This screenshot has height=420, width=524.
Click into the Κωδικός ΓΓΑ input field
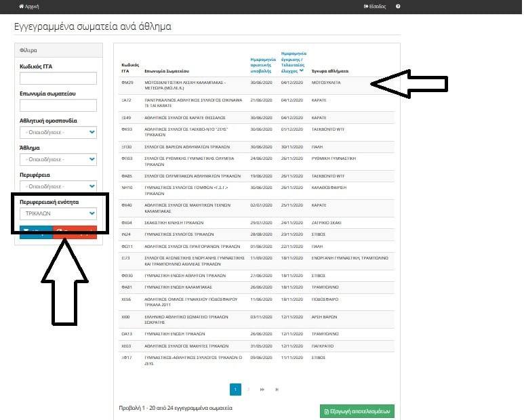[x=58, y=79]
